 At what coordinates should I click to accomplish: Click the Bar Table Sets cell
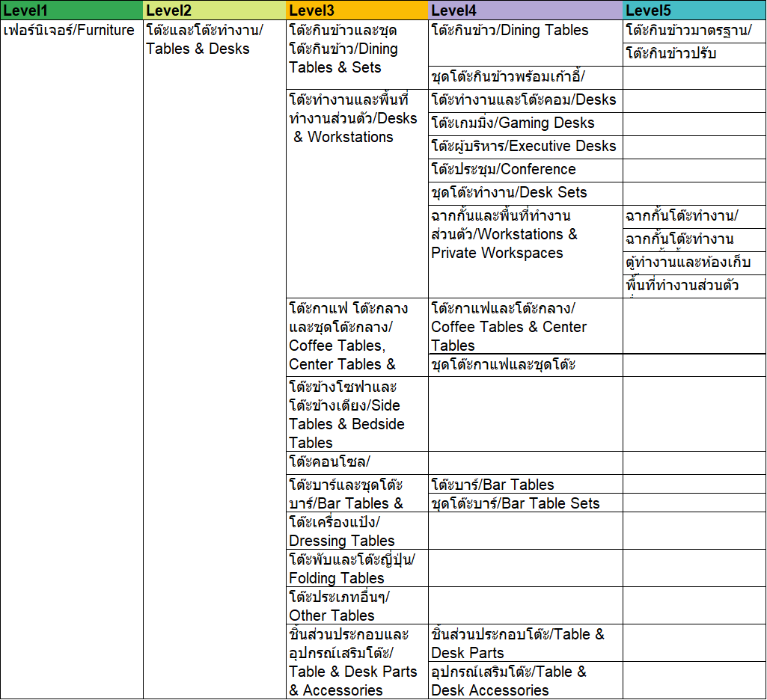[x=525, y=503]
